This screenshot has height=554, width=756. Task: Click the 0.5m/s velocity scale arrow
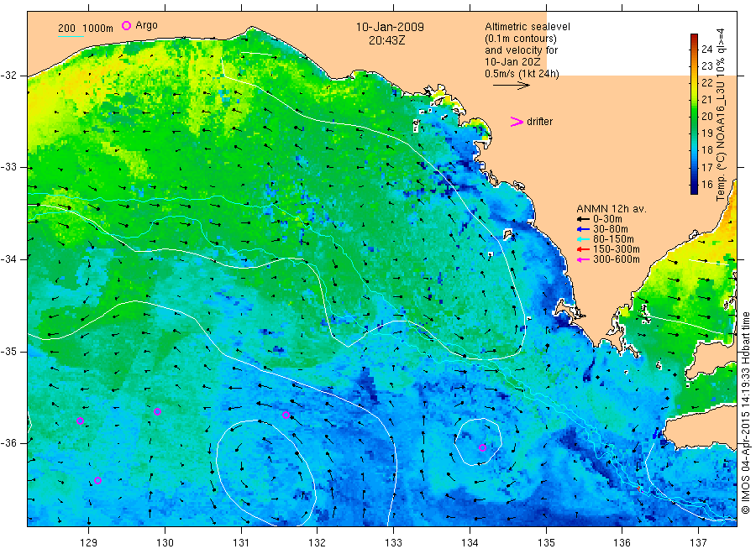click(x=511, y=86)
